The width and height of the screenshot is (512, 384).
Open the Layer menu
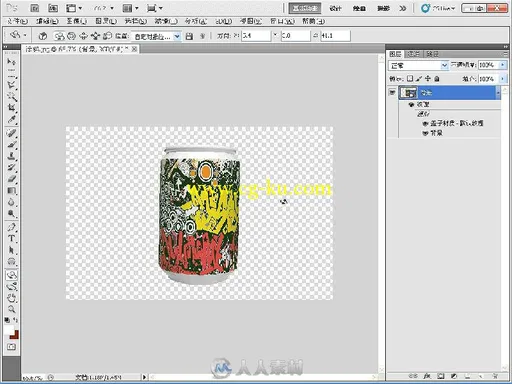click(x=106, y=21)
